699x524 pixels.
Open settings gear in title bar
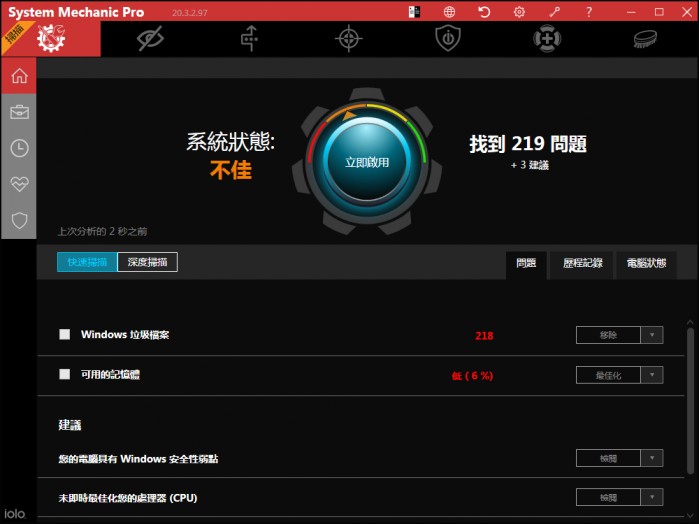(x=519, y=12)
